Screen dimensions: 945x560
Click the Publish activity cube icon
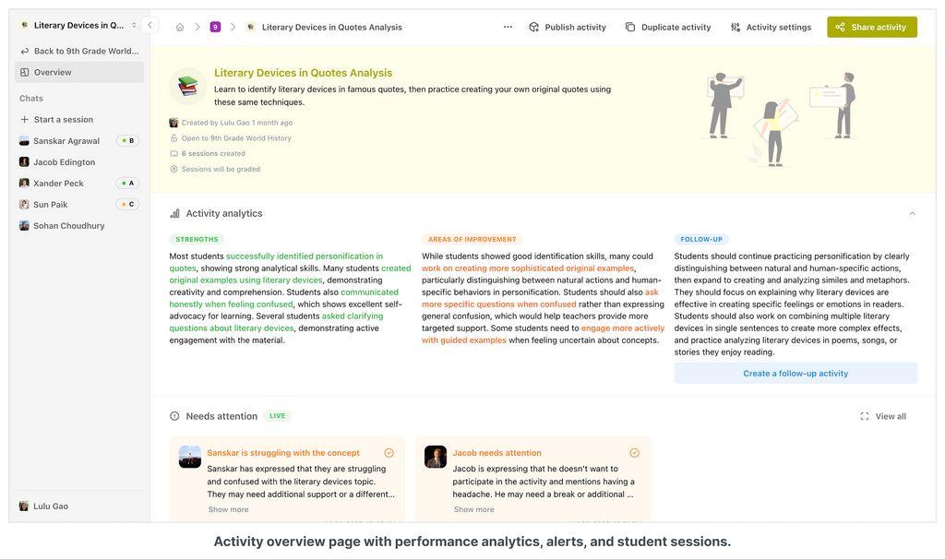534,27
